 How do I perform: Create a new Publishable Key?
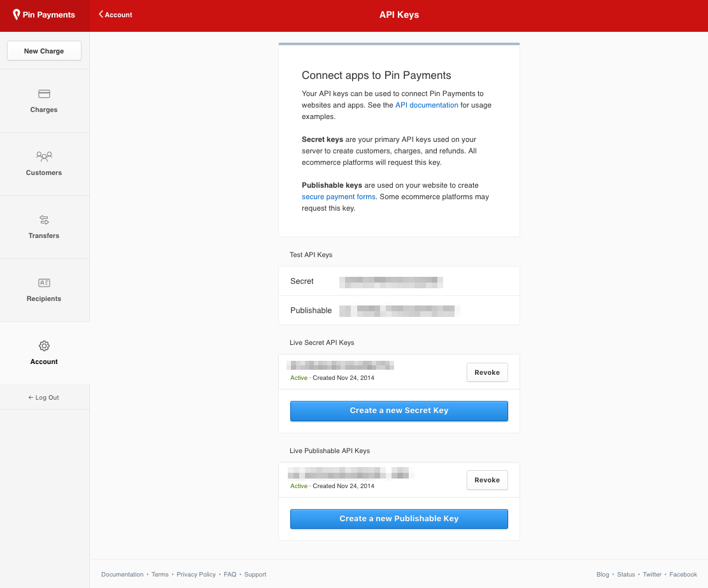[x=399, y=519]
